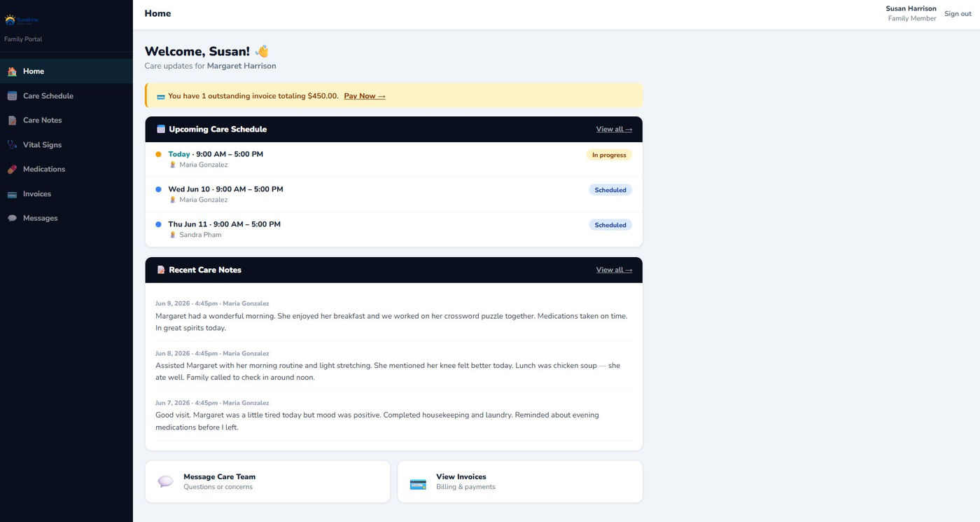Image resolution: width=980 pixels, height=522 pixels.
Task: Click the speech bubble icon on Message Care Team
Action: click(x=165, y=481)
